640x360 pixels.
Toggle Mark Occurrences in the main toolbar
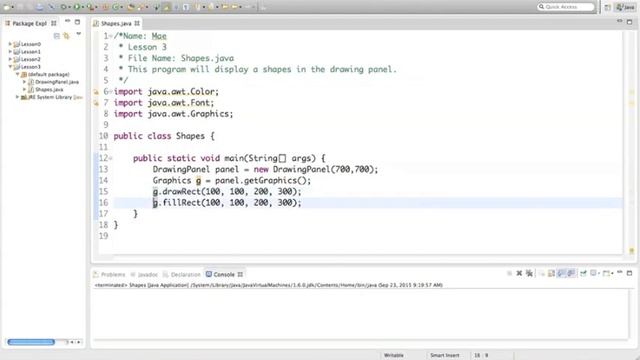167,7
